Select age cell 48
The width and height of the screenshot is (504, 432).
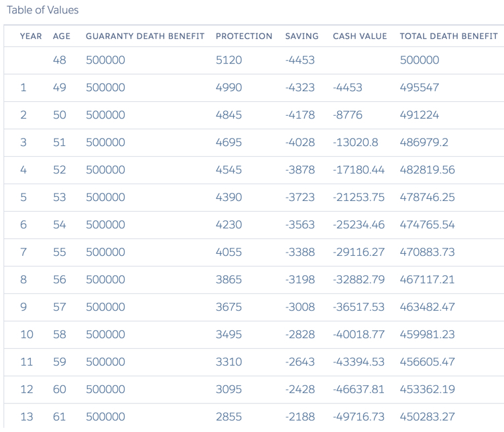pyautogui.click(x=60, y=60)
